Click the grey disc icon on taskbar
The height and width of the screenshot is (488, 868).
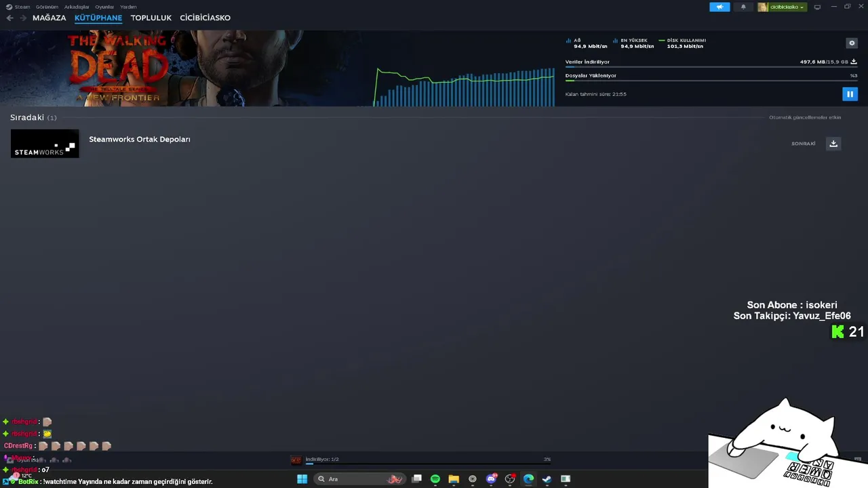click(x=473, y=479)
